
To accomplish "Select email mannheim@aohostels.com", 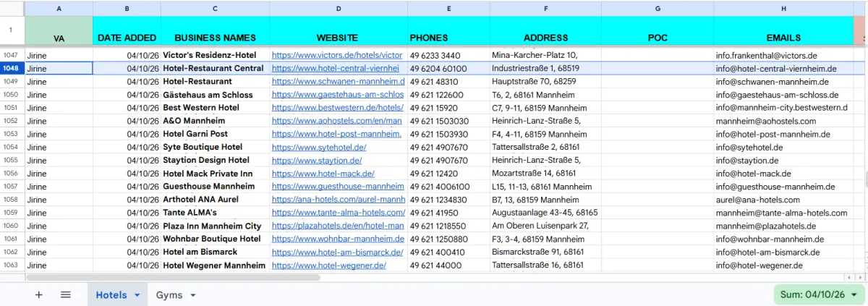I will (x=783, y=121).
